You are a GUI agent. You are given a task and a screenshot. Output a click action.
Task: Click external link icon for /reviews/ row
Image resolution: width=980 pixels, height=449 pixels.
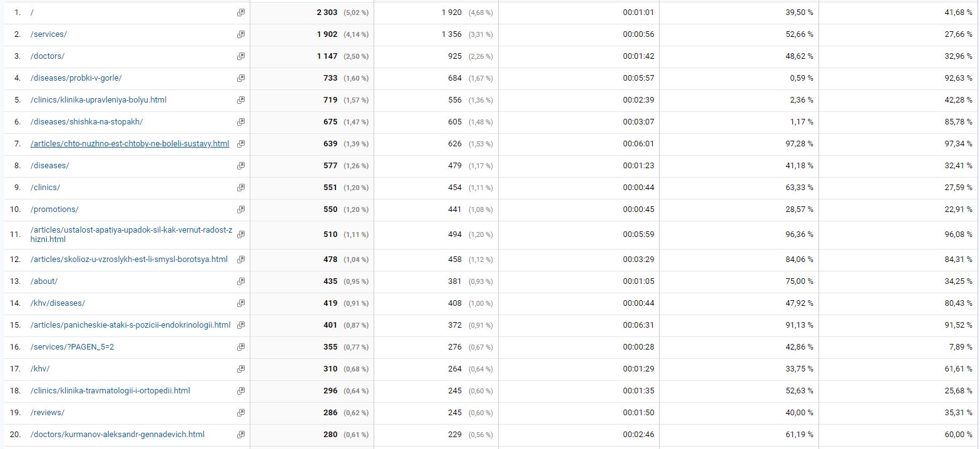(240, 413)
